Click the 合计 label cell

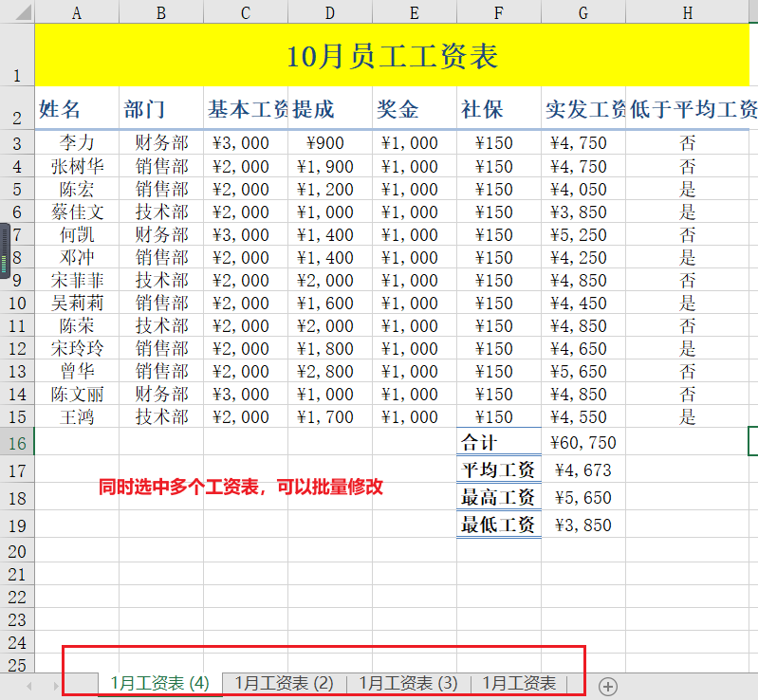(x=499, y=442)
